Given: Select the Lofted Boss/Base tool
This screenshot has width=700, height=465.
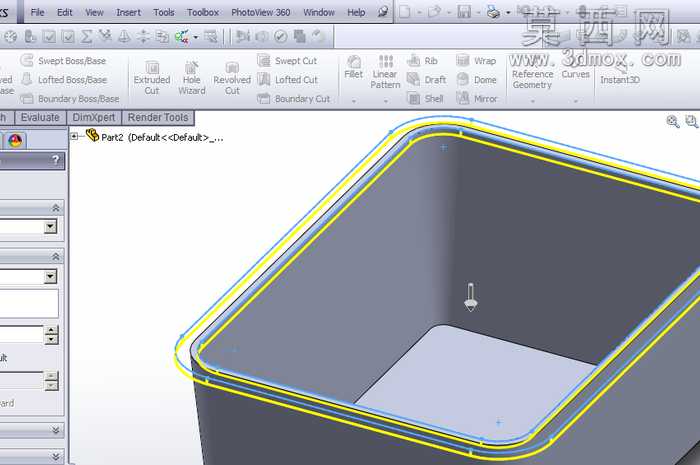Looking at the screenshot, I should (x=64, y=80).
